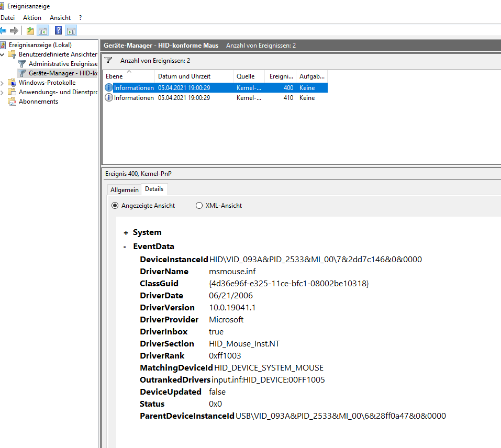
Task: Click EventData heading in details view
Action: coord(154,246)
